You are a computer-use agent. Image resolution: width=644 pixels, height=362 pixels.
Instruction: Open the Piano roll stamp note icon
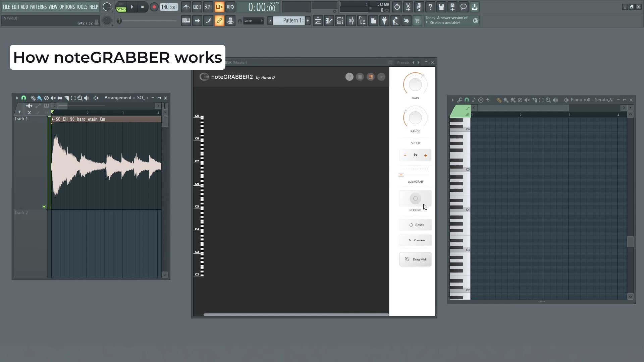[474, 100]
